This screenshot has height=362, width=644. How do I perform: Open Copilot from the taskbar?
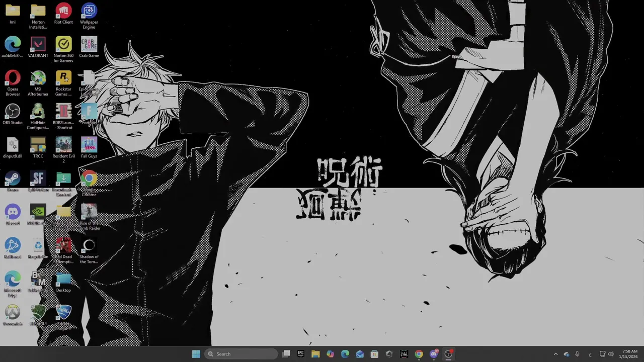click(x=330, y=354)
